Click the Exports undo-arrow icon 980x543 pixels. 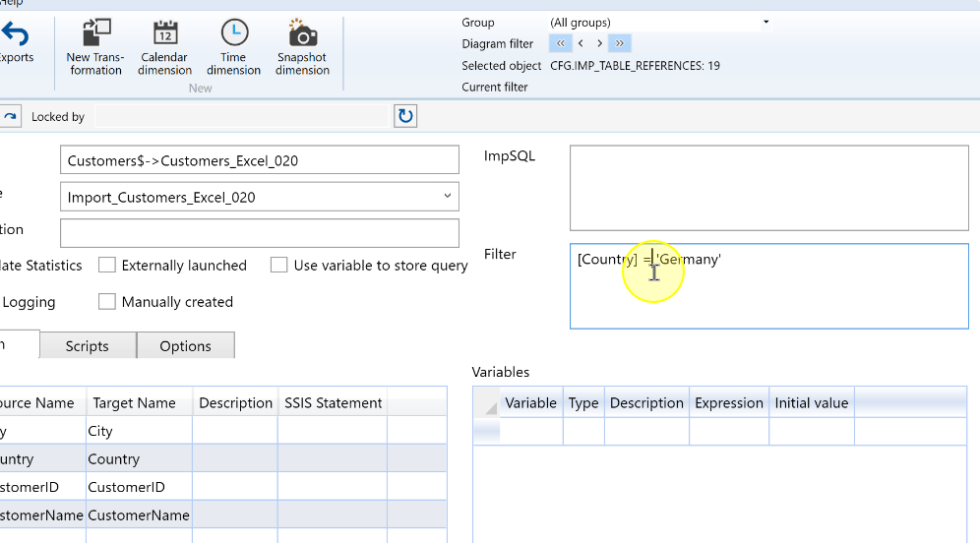[15, 33]
